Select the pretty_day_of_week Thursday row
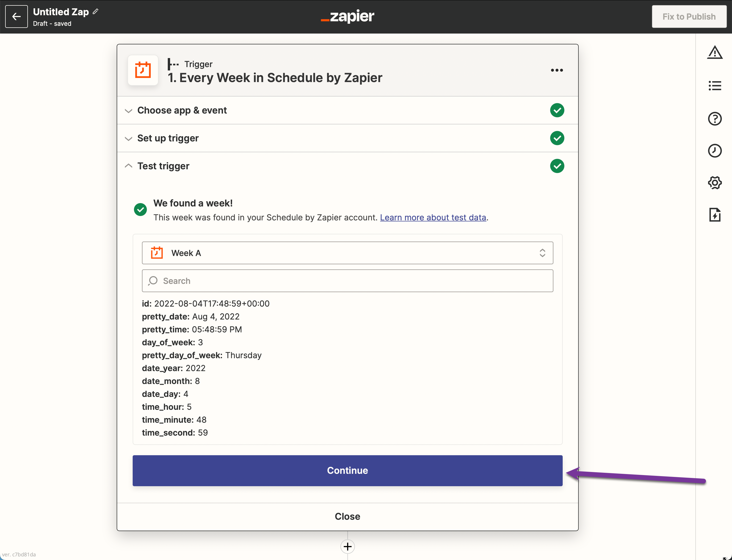This screenshot has height=560, width=732. pos(202,355)
